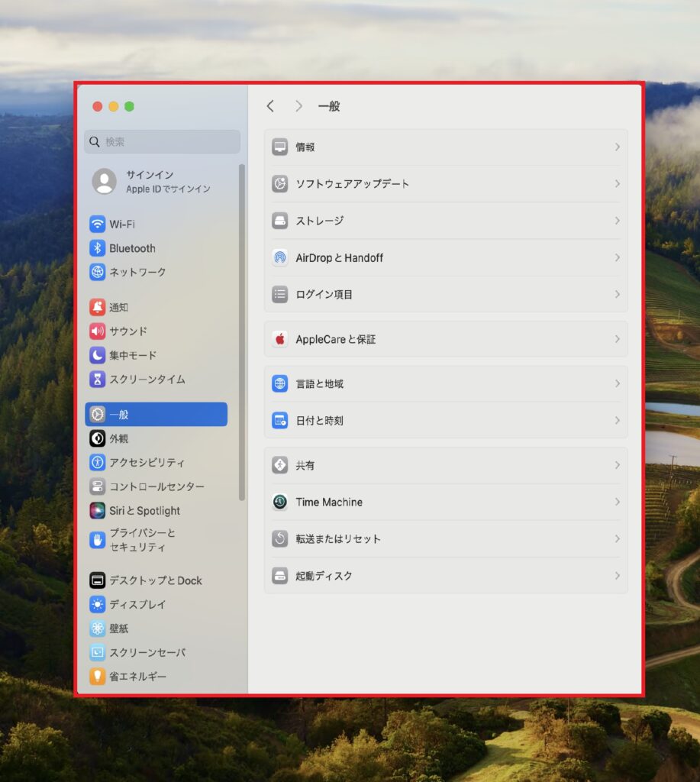Click the ストレージ drive icon
This screenshot has height=782, width=700.
tap(279, 221)
